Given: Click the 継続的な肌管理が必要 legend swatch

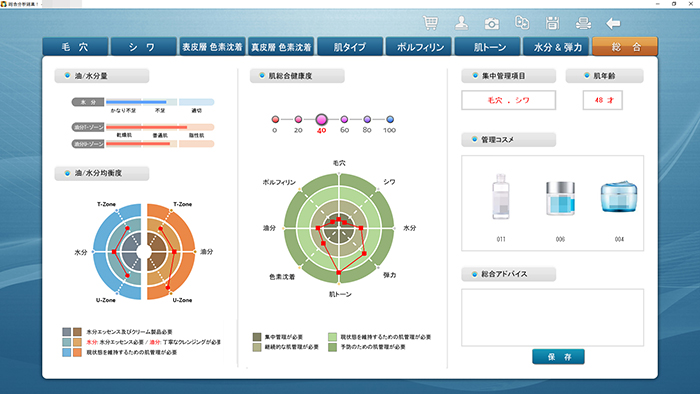Looking at the screenshot, I should tap(257, 347).
